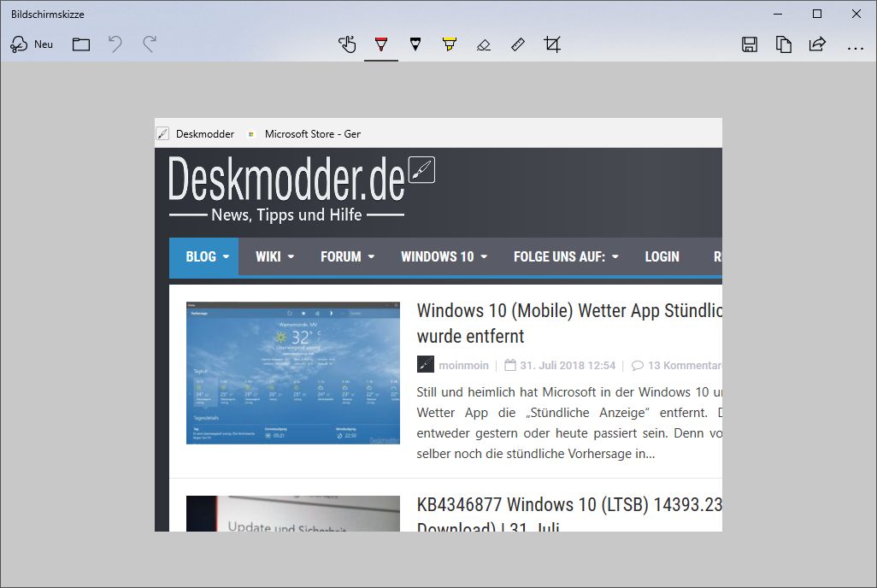Open the WINDOWS 10 dropdown in the snip

[x=444, y=256]
